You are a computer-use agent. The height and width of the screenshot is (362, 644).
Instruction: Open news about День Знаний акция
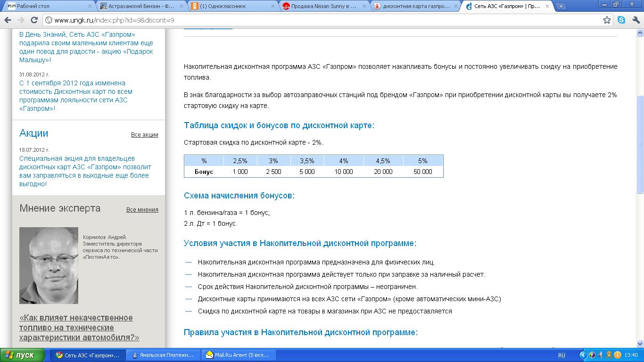pyautogui.click(x=86, y=47)
